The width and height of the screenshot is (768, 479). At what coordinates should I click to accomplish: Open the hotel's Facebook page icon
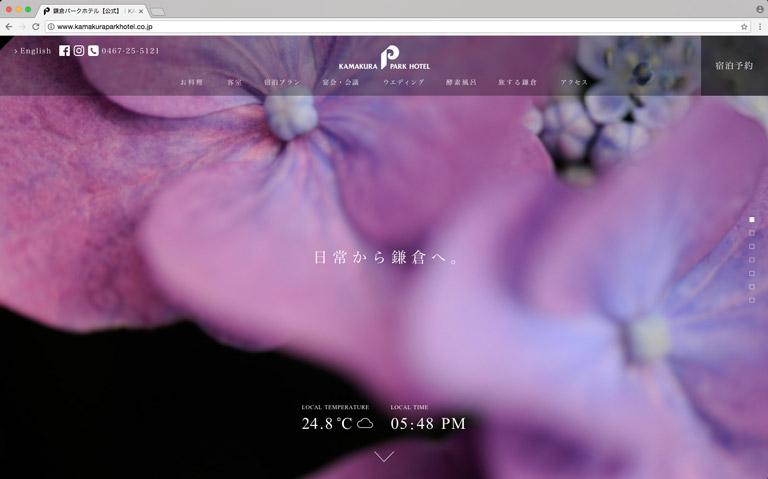pos(64,51)
